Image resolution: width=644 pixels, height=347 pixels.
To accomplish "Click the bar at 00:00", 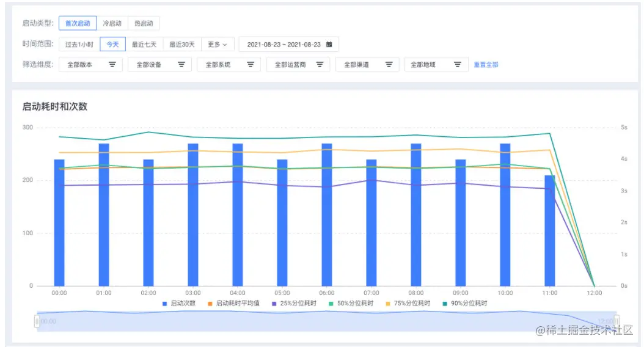I will point(59,222).
